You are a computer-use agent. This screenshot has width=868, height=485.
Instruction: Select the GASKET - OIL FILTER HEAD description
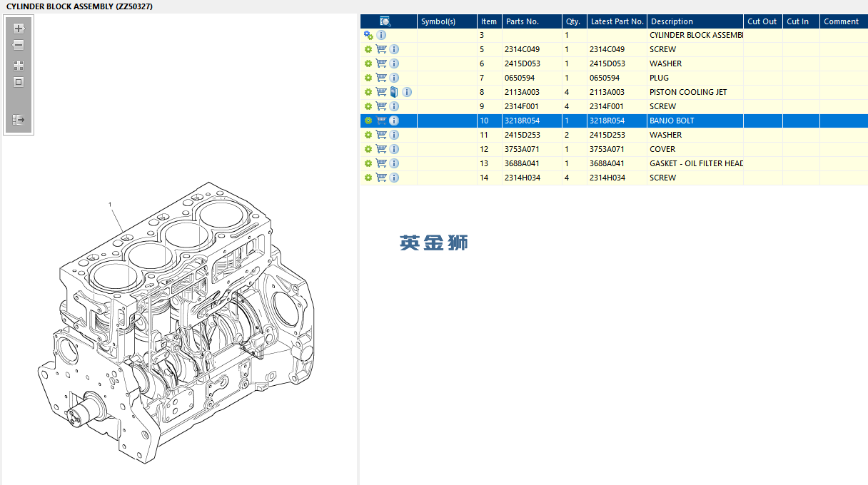coord(696,163)
